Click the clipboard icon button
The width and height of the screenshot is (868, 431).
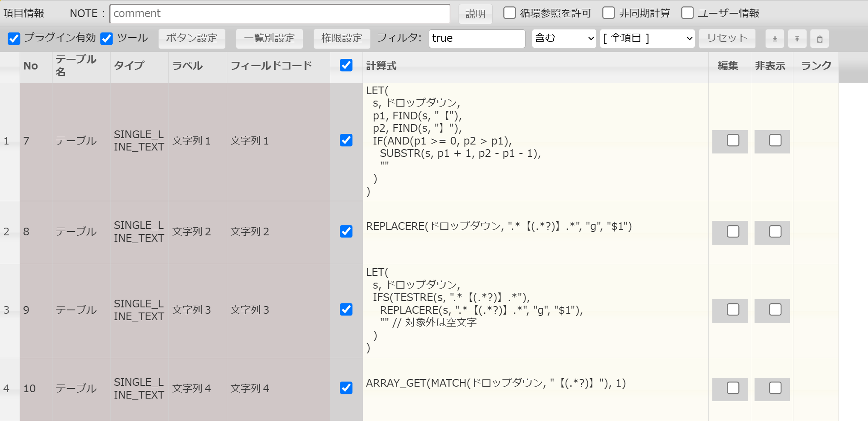pos(819,39)
